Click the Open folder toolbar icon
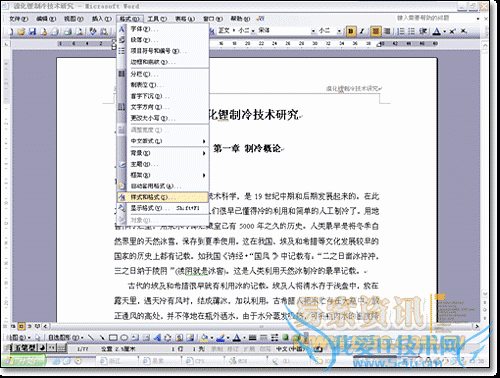Viewport: 500px width, 378px height. coord(21,32)
